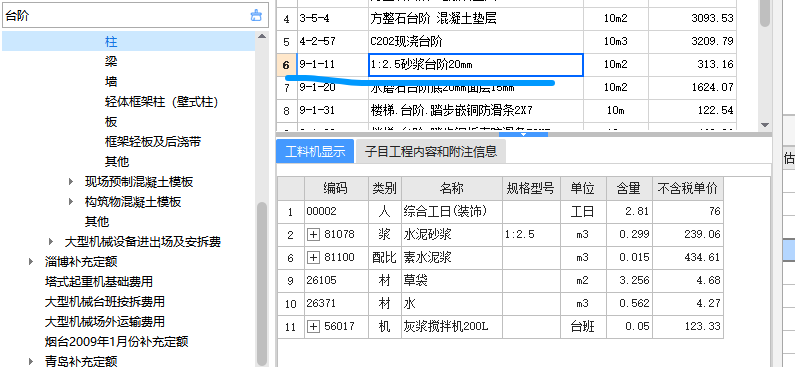Viewport: 795px width, 367px height.
Task: Select 烟台2009年1月份补充定额 in the tree
Action: 117,342
